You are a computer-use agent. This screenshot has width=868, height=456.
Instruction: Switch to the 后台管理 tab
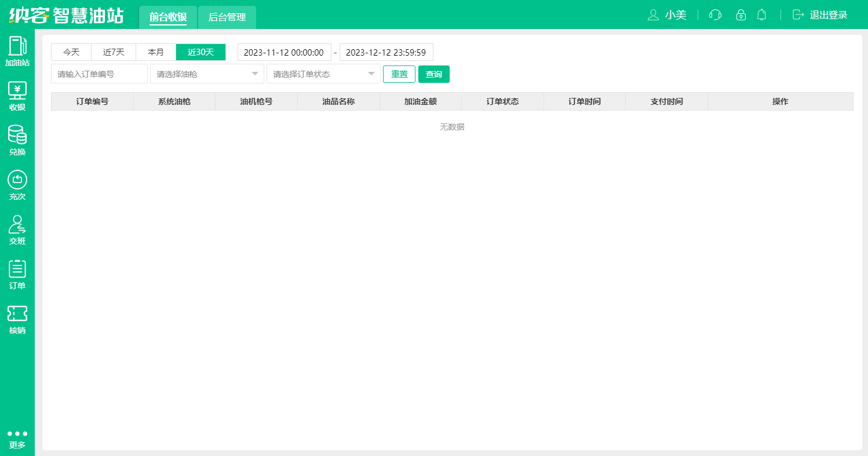point(227,17)
